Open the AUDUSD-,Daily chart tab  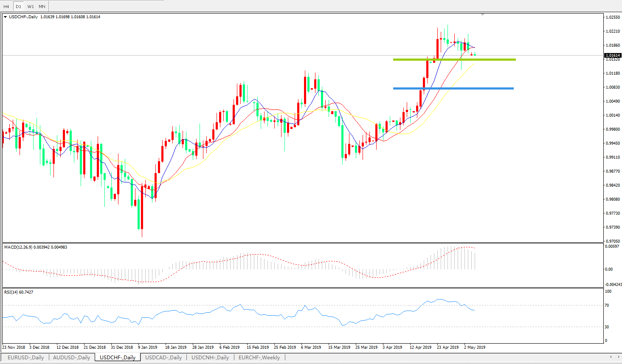[71, 358]
